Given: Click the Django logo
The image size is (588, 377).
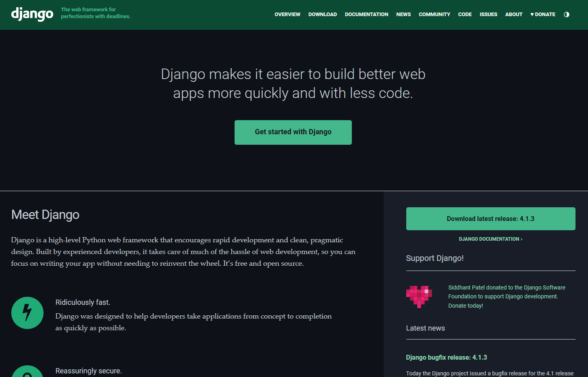Looking at the screenshot, I should coord(32,14).
